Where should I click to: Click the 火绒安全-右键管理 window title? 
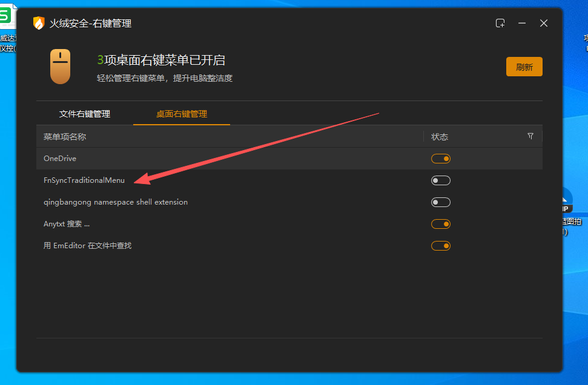(x=90, y=23)
